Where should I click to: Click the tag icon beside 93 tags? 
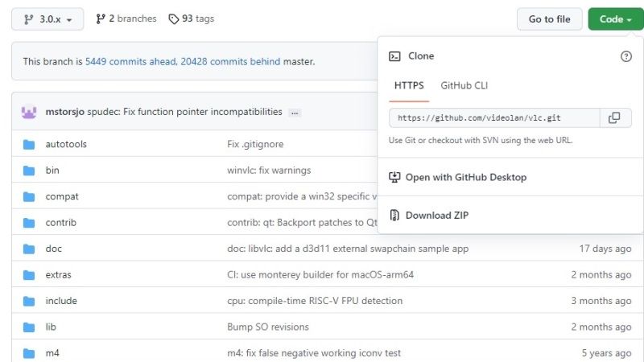click(x=174, y=19)
